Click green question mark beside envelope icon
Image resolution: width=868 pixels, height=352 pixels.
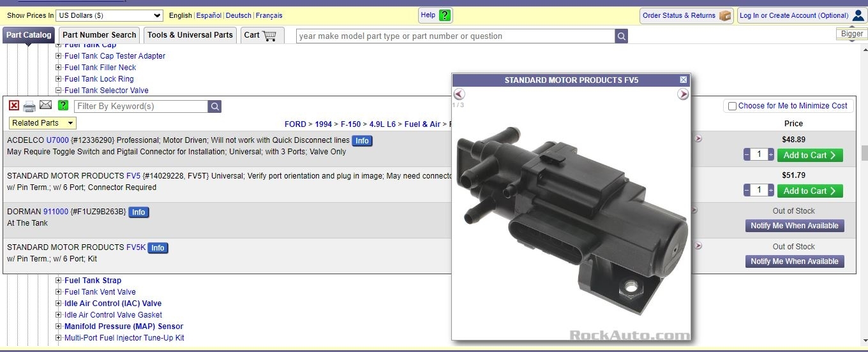pyautogui.click(x=63, y=105)
